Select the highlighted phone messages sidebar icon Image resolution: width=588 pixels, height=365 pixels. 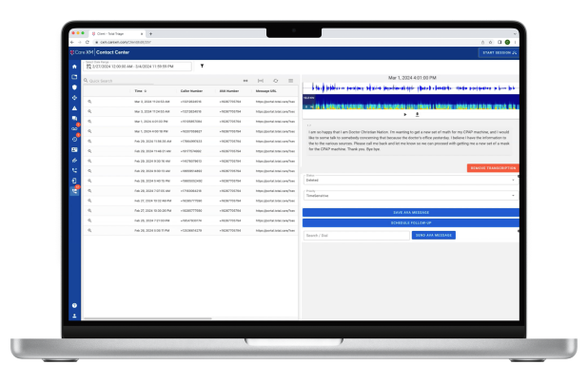[x=74, y=191]
